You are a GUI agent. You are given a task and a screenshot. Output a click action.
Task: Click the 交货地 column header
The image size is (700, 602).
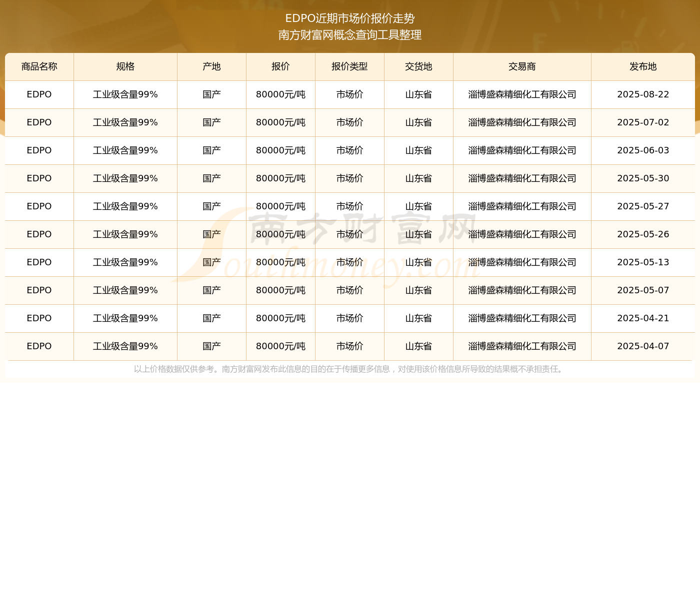click(x=419, y=67)
